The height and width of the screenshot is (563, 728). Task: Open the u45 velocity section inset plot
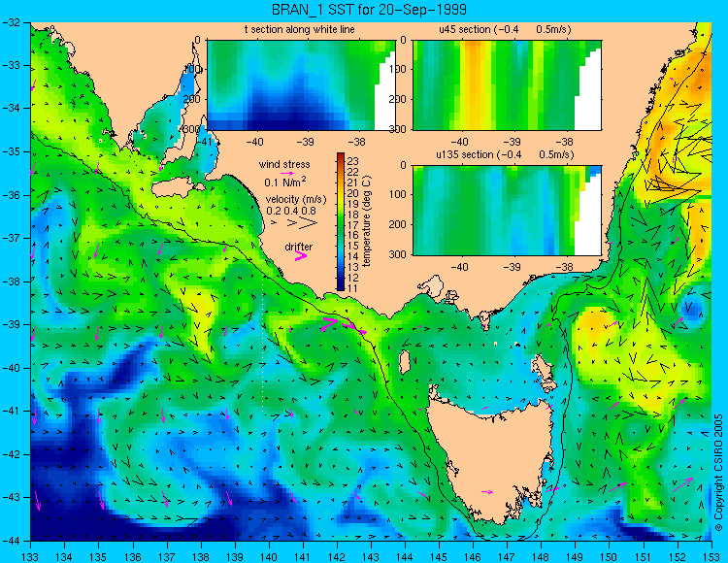(x=507, y=85)
